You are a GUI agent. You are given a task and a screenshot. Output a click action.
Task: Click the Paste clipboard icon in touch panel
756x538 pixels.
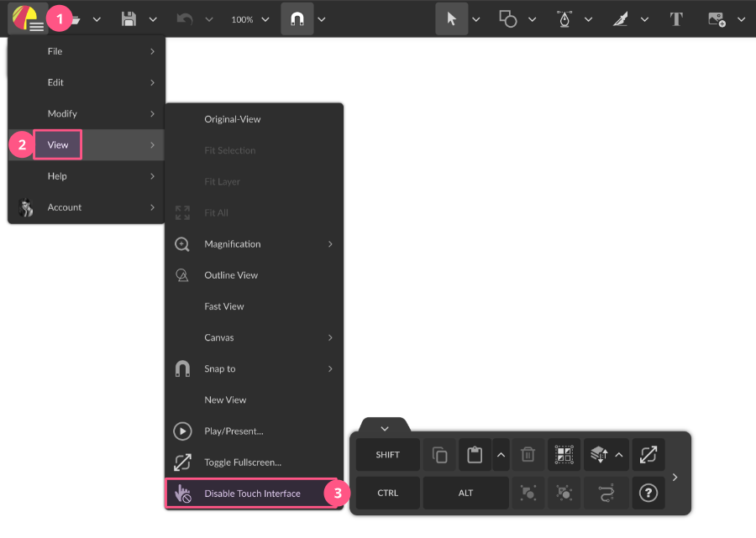(x=475, y=455)
